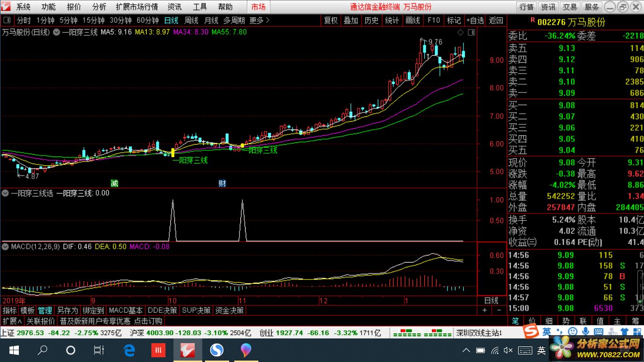The image size is (644, 362).
Task: Click the R badge beside 002276
Action: [533, 20]
